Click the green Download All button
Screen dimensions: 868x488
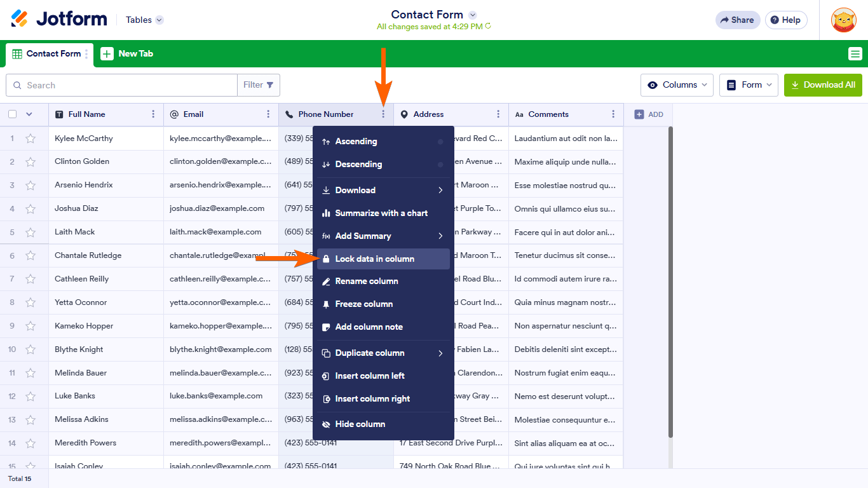pyautogui.click(x=823, y=85)
